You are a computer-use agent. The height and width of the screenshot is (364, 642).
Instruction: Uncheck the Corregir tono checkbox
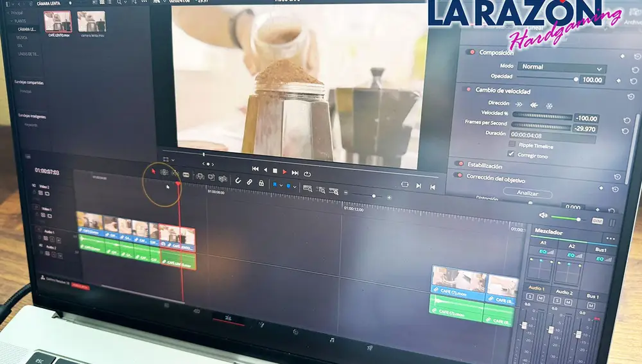pyautogui.click(x=510, y=153)
